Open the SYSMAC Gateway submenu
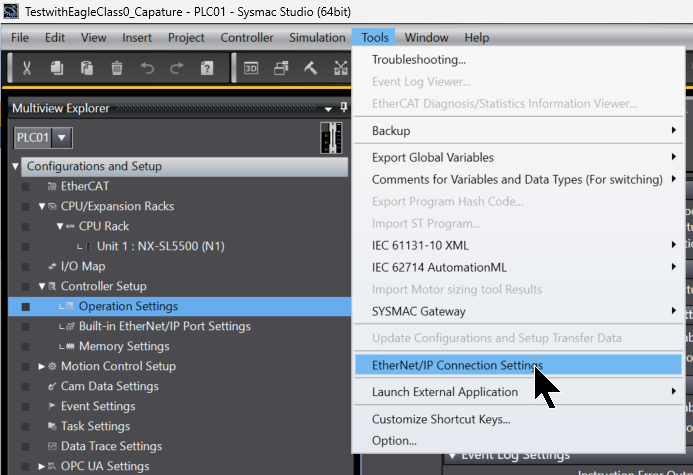Screen dimensions: 693x475 coord(519,312)
